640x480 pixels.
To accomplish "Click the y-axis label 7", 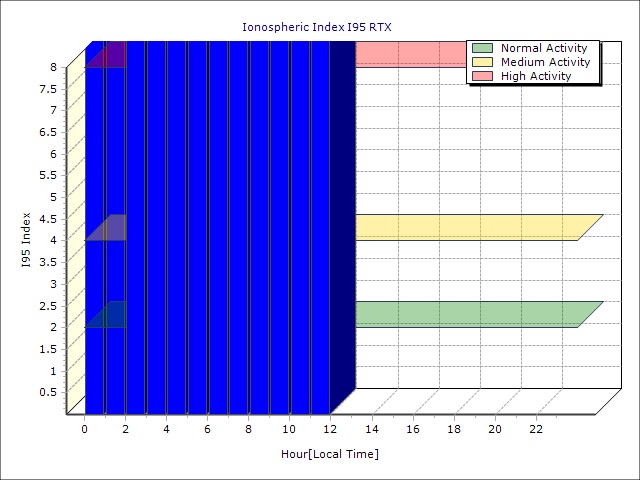I will [x=54, y=110].
